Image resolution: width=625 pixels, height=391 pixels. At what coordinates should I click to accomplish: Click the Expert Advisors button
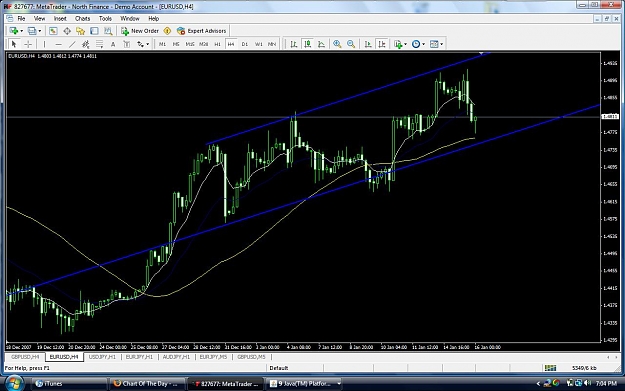202,31
